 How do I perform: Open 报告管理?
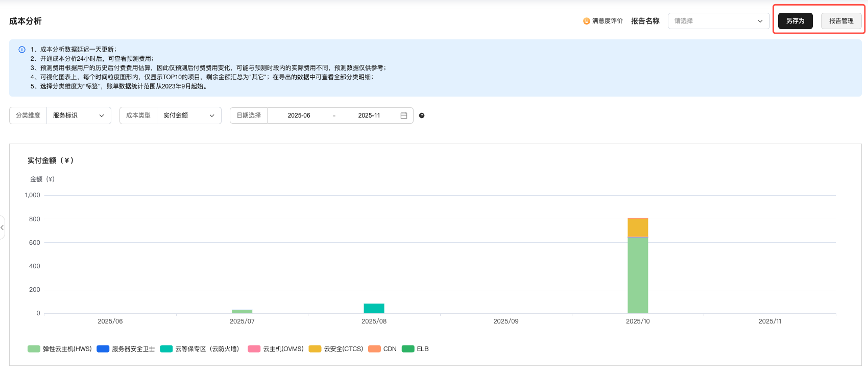point(841,21)
